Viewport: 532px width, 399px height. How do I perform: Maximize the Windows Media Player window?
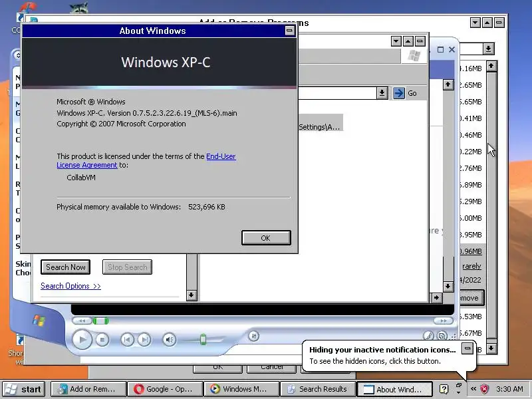click(440, 50)
